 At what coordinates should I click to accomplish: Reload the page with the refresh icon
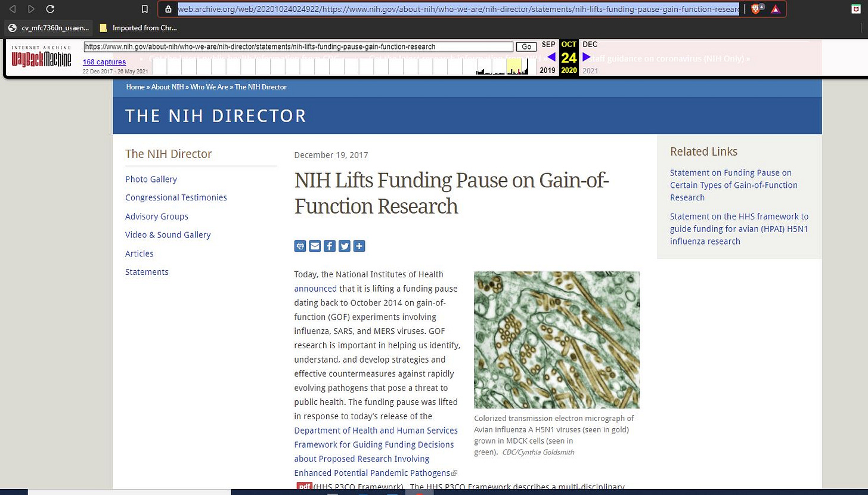(50, 9)
